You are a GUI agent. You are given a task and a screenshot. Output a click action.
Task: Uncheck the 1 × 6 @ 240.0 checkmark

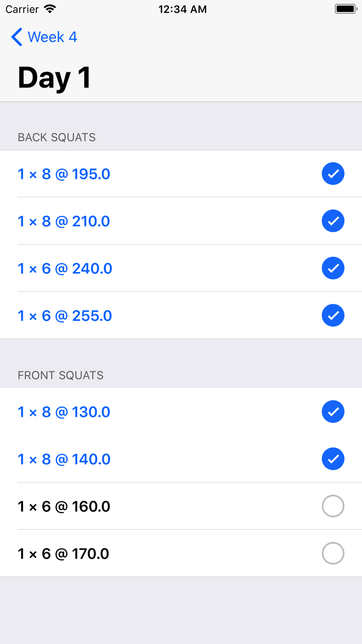click(333, 268)
